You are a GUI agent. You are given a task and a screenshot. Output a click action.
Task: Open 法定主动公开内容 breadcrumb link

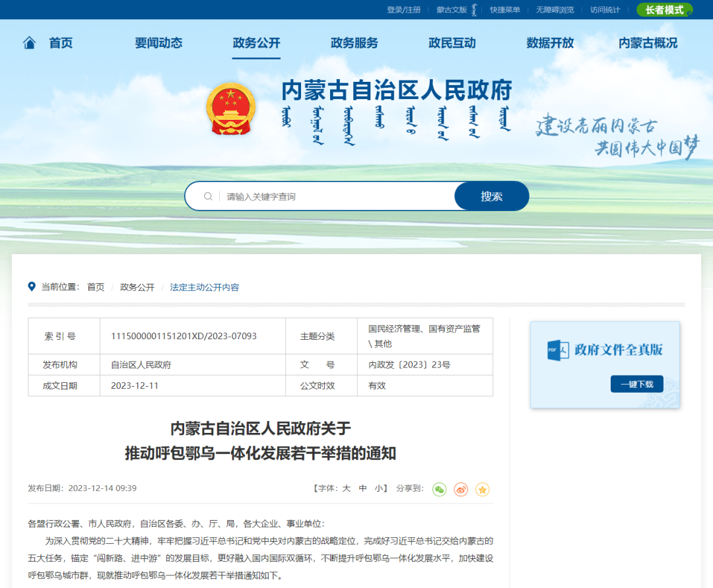tap(205, 287)
